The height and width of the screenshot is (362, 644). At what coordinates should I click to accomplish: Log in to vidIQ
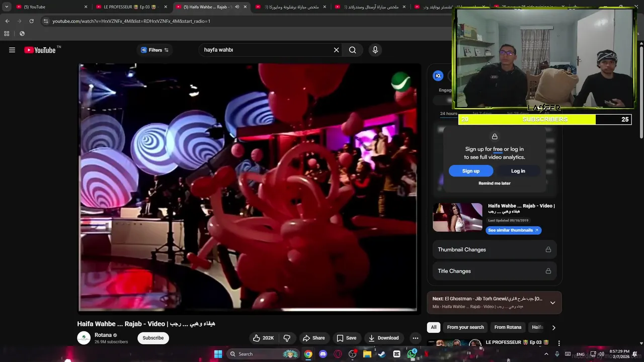pos(518,171)
